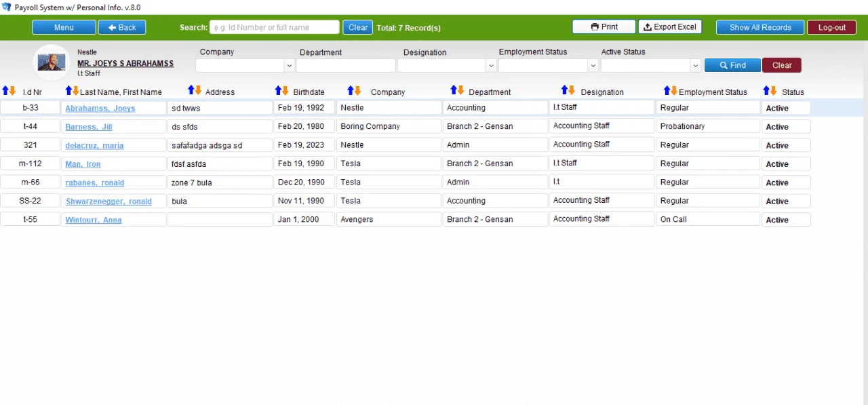The height and width of the screenshot is (405, 868).
Task: Click the Boring Company cell
Action: pos(389,126)
